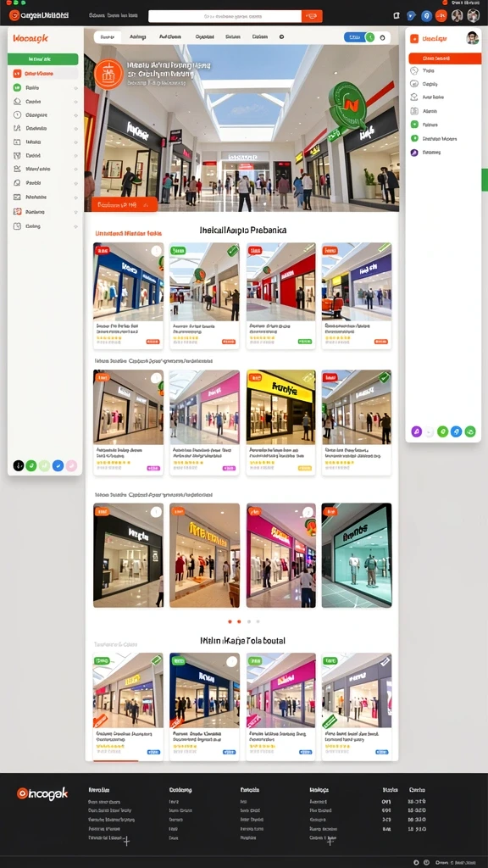
Task: Open the orange circular notification icon in header
Action: click(441, 16)
